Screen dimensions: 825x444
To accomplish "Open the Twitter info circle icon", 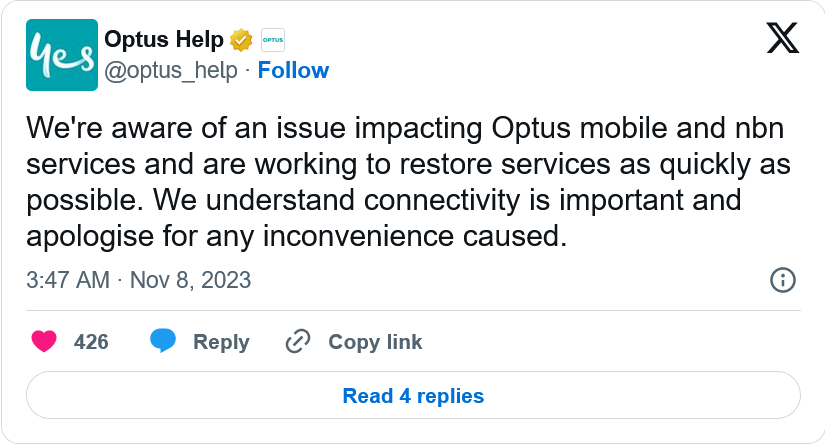I will (782, 280).
